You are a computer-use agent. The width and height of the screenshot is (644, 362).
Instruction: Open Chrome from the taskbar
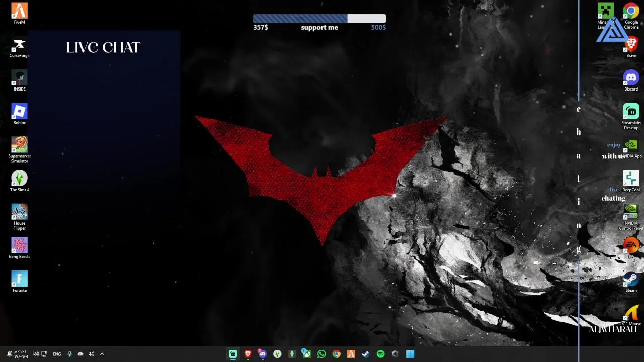[336, 354]
